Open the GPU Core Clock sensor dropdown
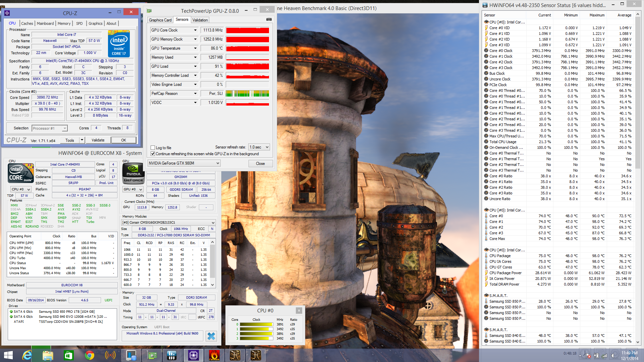 [x=195, y=30]
